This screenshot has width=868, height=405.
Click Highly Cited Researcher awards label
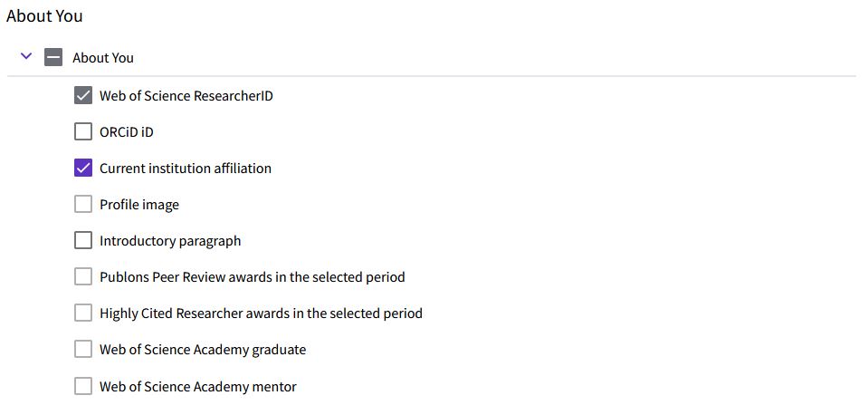(x=261, y=313)
